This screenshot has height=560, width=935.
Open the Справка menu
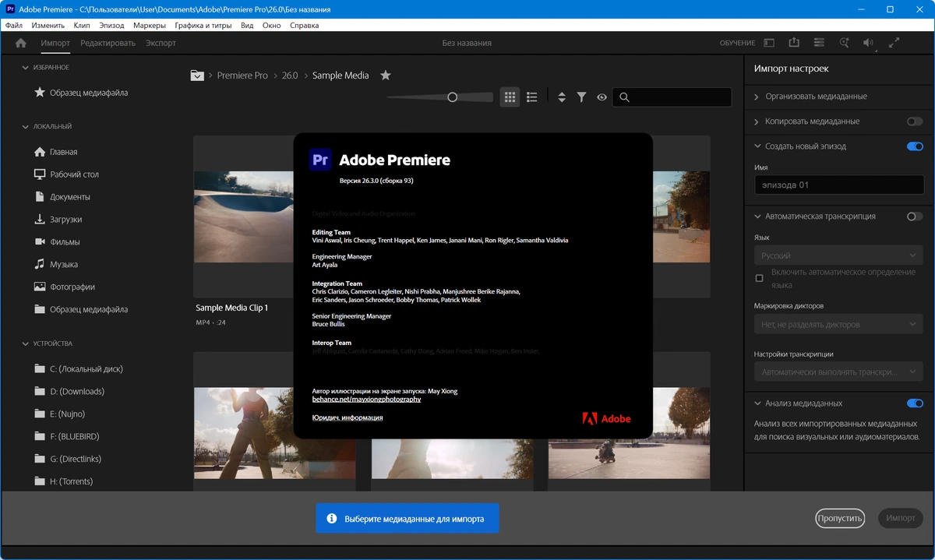pos(304,25)
